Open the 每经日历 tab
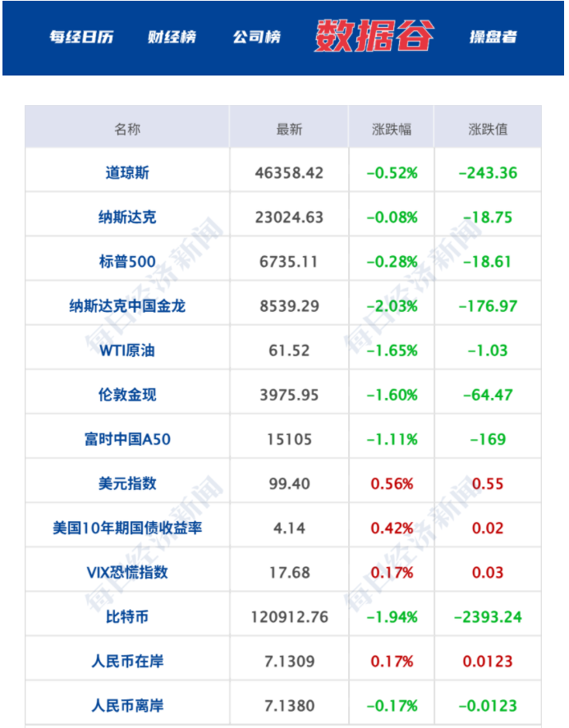The image size is (569, 728). tap(81, 37)
